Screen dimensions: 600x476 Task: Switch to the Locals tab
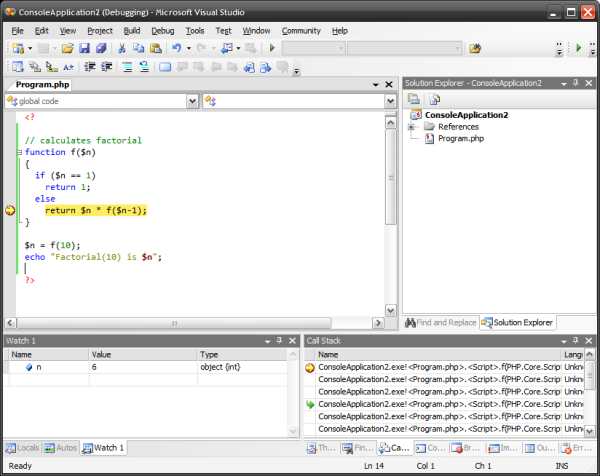pos(23,448)
